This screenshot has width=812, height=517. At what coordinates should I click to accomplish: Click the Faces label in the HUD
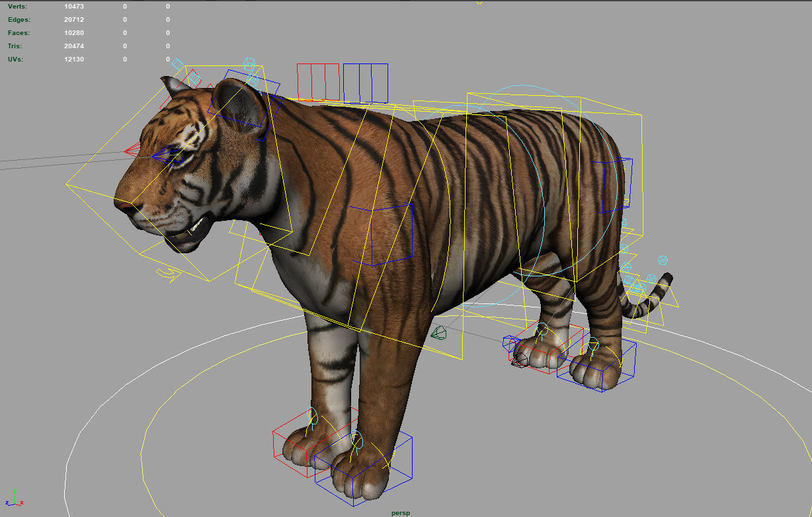[19, 32]
